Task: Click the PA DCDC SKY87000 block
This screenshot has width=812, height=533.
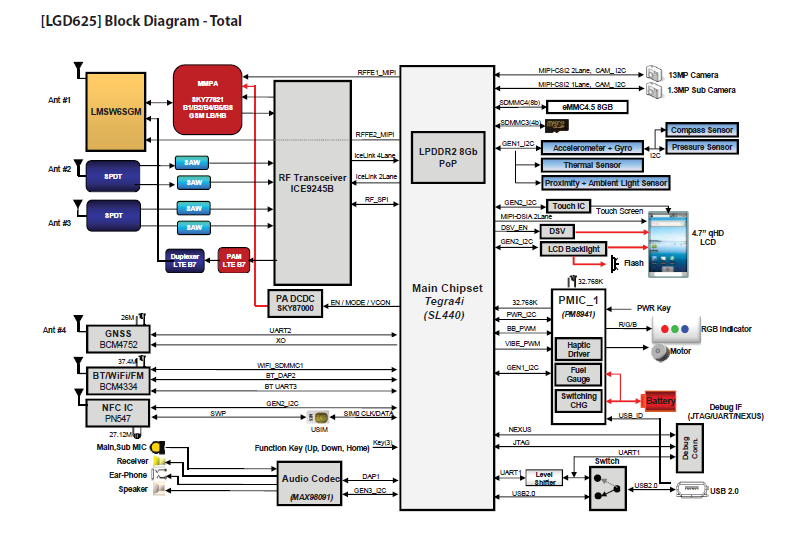Action: coord(295,303)
